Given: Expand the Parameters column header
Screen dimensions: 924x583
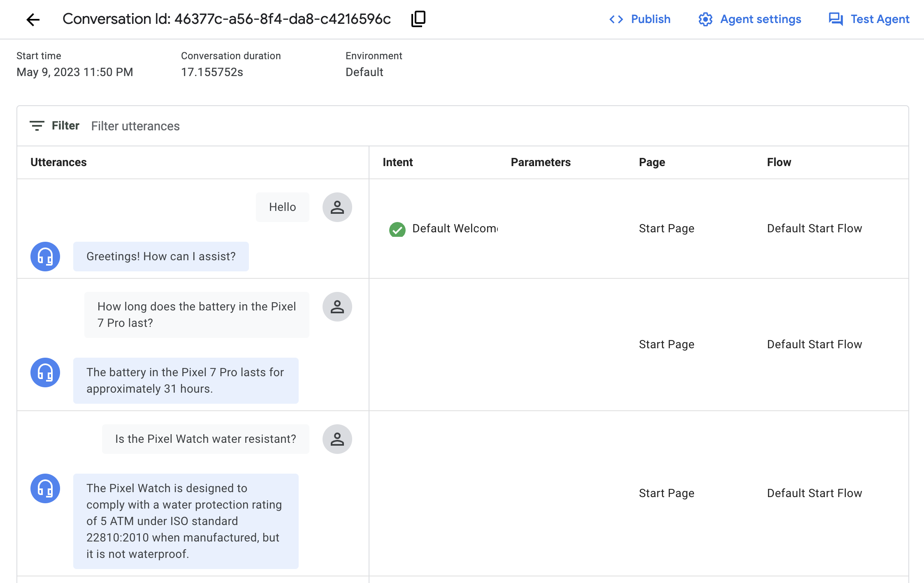Looking at the screenshot, I should point(541,162).
